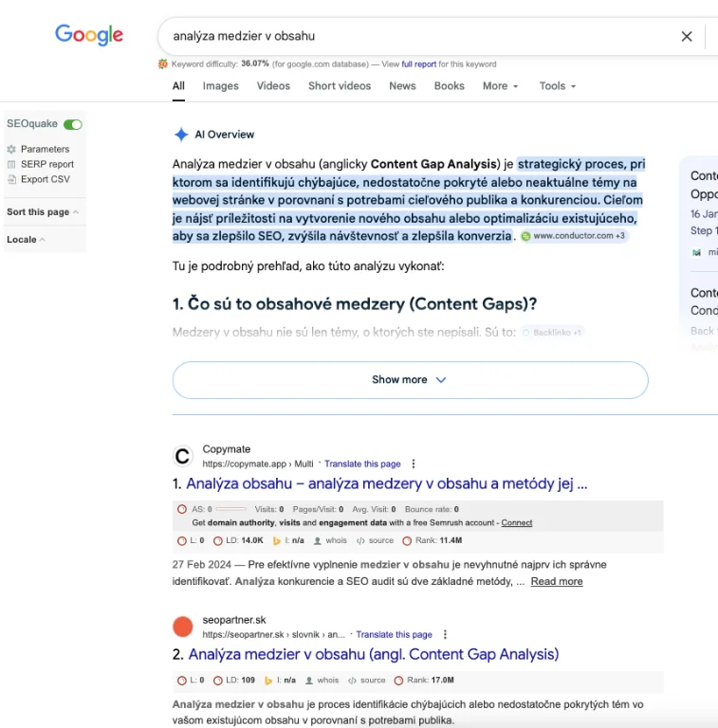
Task: Switch to the Images tab
Action: 220,86
